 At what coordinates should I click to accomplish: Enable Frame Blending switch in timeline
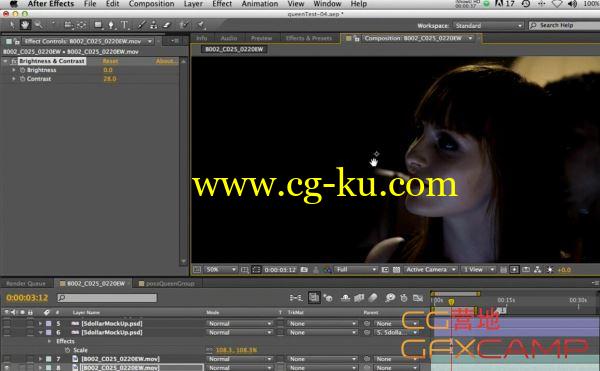coord(359,298)
